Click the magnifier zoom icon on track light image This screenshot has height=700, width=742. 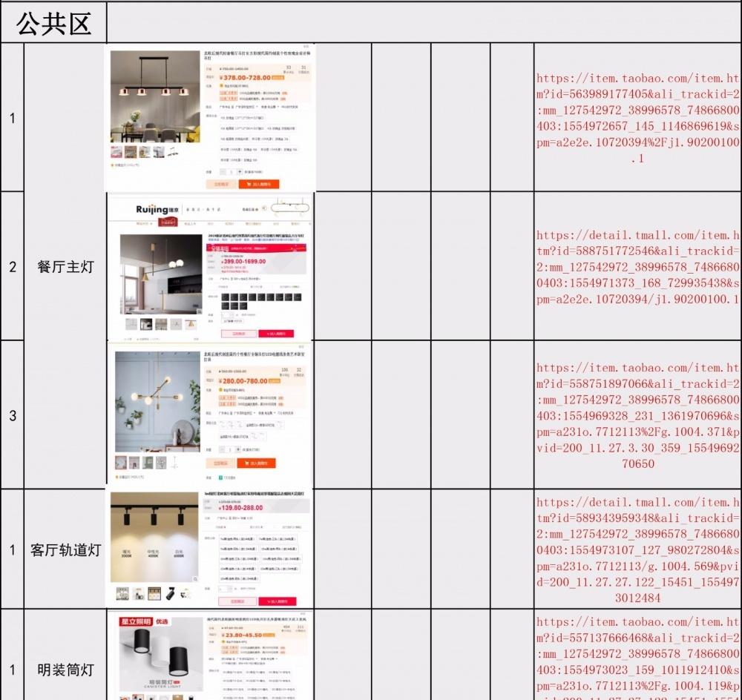coord(195,578)
